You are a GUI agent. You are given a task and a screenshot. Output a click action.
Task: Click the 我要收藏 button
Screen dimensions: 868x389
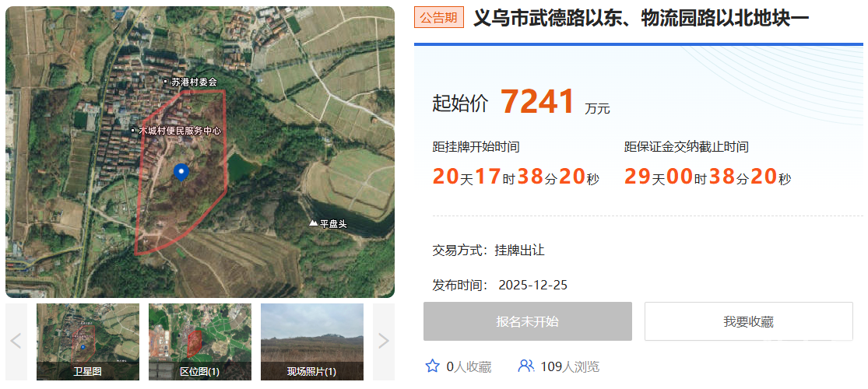748,321
